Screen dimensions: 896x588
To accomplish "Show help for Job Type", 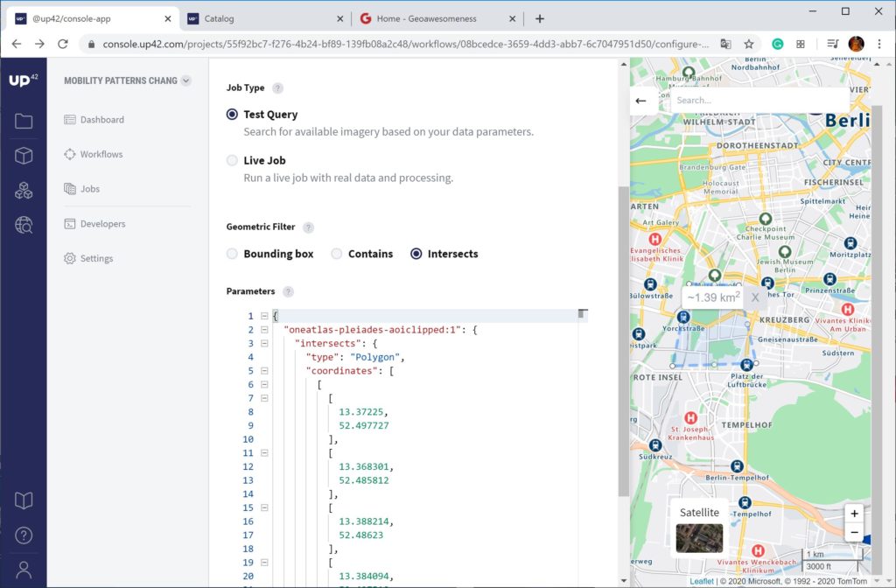I will (x=277, y=88).
